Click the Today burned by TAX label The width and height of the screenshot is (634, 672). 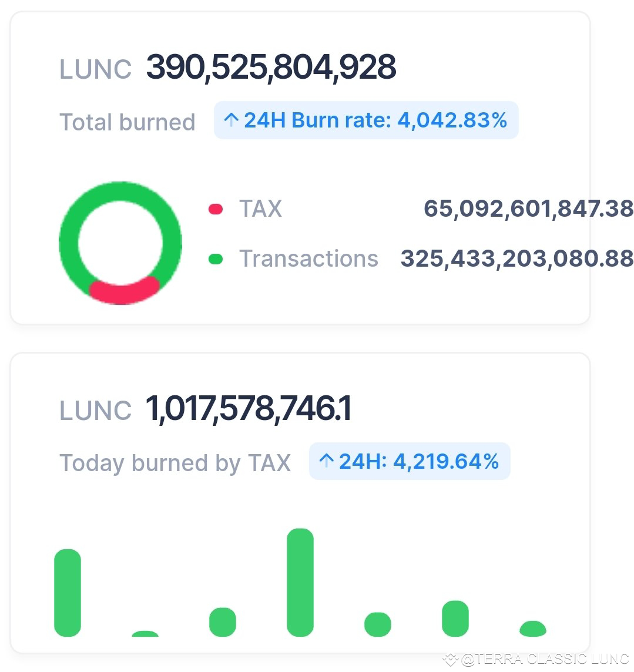pyautogui.click(x=175, y=463)
